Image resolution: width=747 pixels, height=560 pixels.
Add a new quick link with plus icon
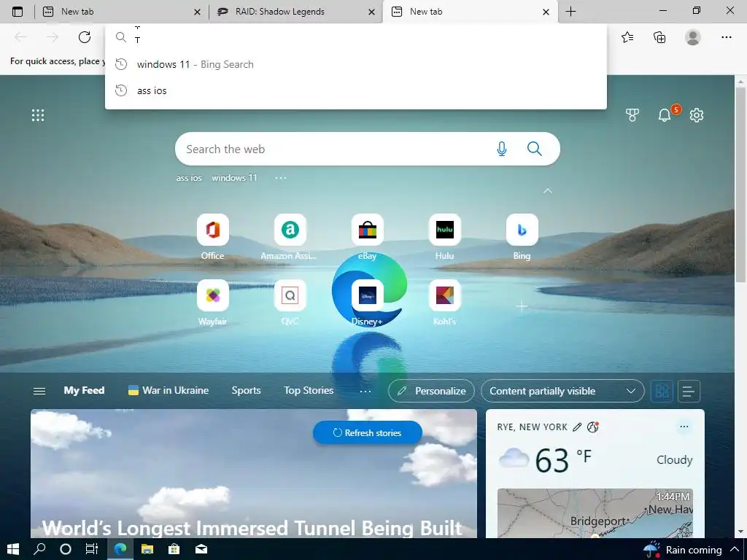(x=522, y=306)
